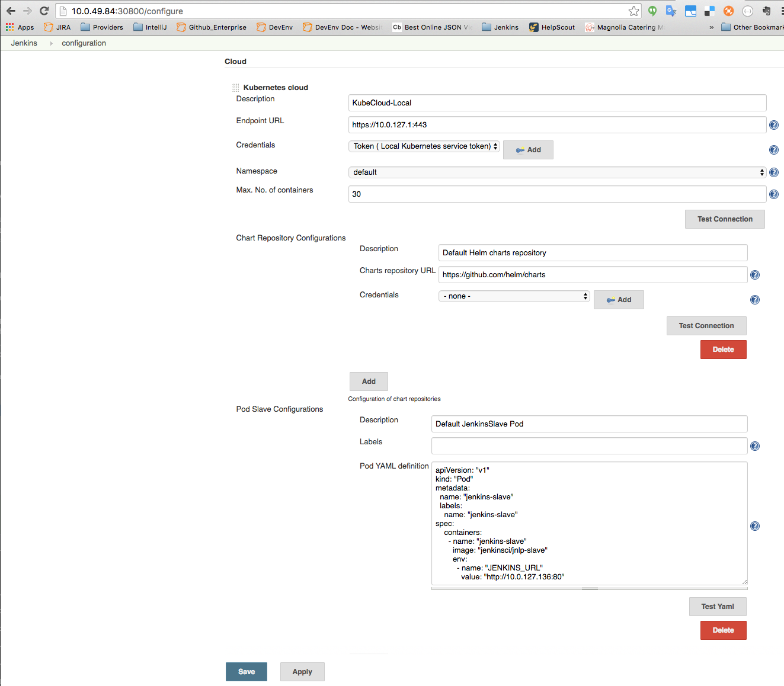Edit chart repository Description field

point(593,252)
